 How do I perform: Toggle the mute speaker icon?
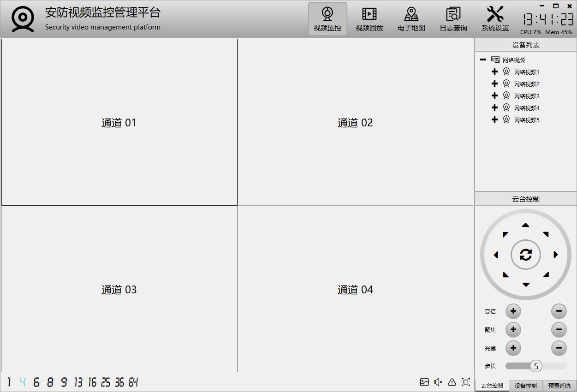[x=438, y=382]
